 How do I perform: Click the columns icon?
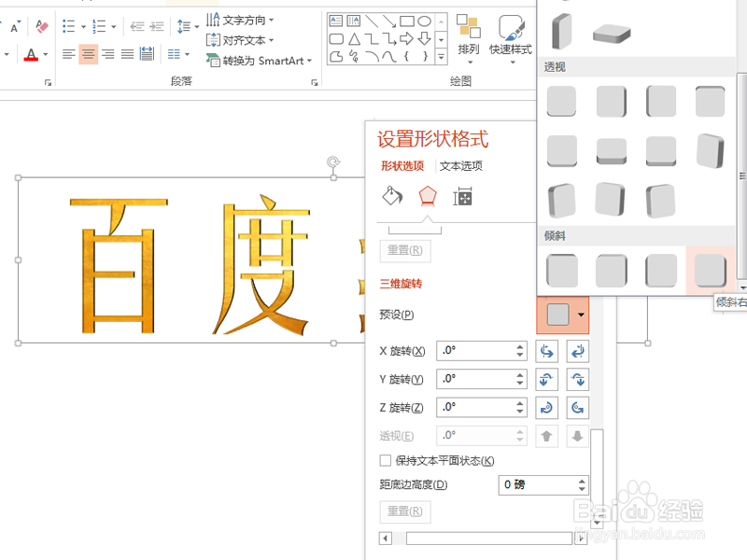click(x=174, y=54)
